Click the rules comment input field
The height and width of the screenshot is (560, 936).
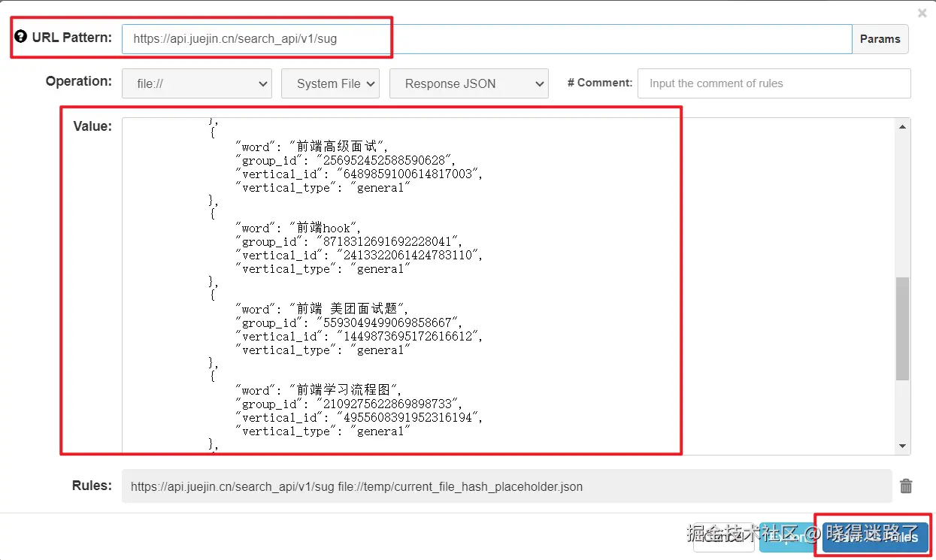point(774,83)
